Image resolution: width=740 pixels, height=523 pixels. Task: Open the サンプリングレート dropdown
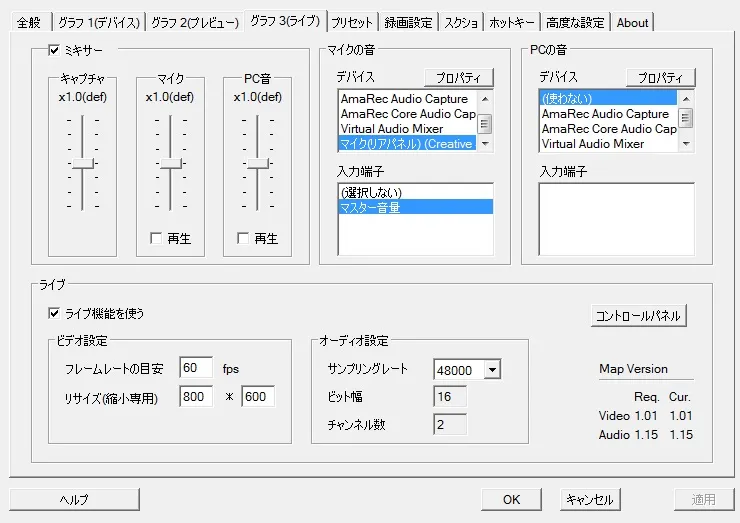click(491, 370)
